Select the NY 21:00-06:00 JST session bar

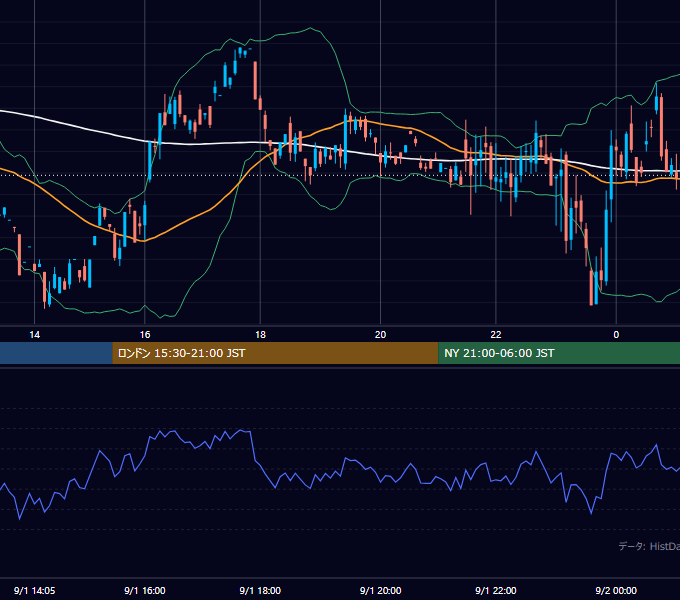click(x=559, y=353)
